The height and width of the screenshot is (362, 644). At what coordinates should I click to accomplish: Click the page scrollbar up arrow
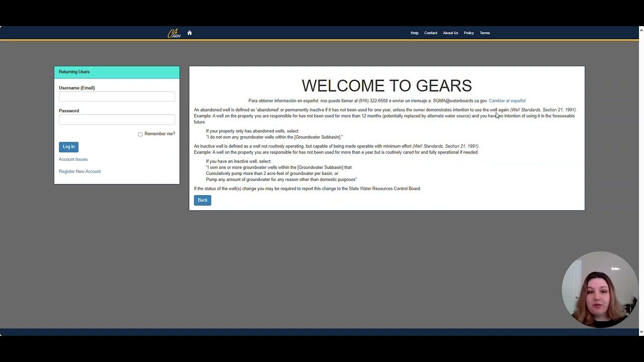pos(641,30)
